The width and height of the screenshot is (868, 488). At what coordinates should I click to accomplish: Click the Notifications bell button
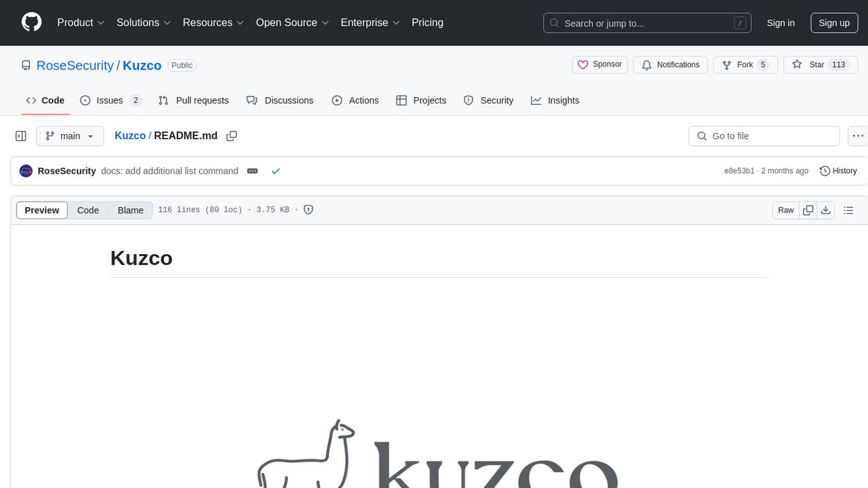tap(671, 65)
